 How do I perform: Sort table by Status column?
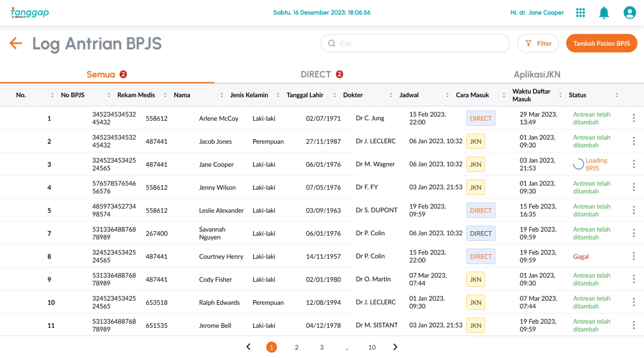[x=616, y=95]
